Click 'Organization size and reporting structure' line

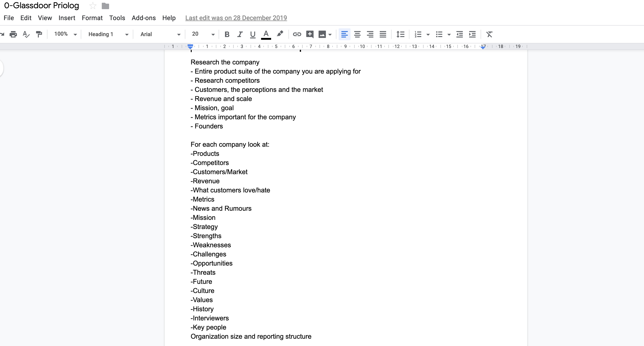point(251,336)
